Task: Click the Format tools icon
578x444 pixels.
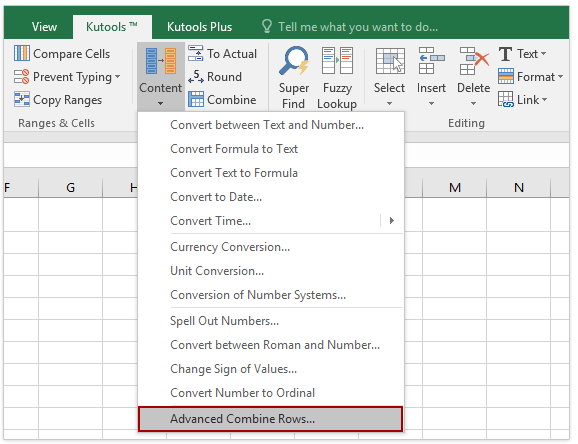Action: tap(506, 76)
